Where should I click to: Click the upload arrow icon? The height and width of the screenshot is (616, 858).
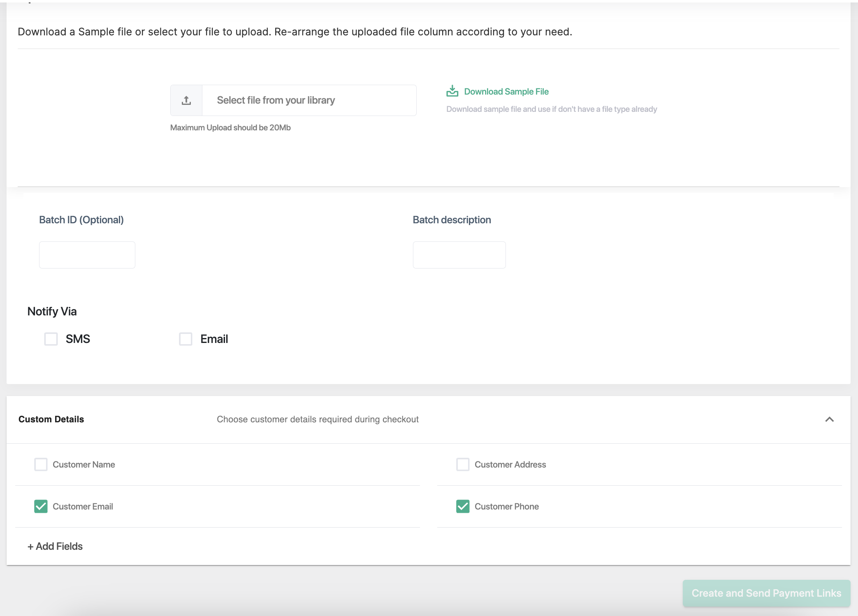(x=186, y=100)
